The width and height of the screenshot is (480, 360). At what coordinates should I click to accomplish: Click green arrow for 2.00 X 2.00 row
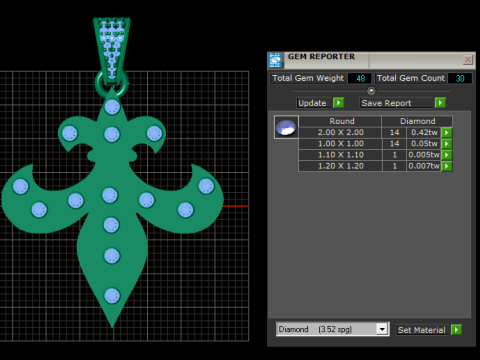pyautogui.click(x=447, y=132)
